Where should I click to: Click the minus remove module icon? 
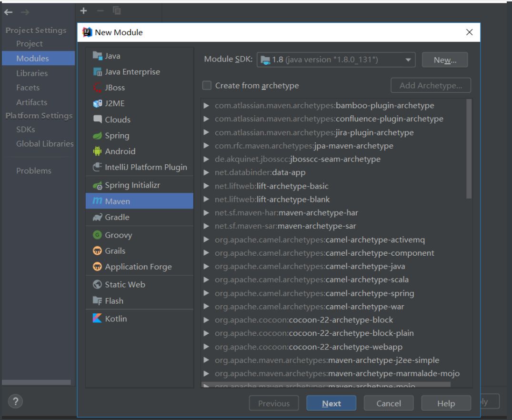(x=100, y=11)
